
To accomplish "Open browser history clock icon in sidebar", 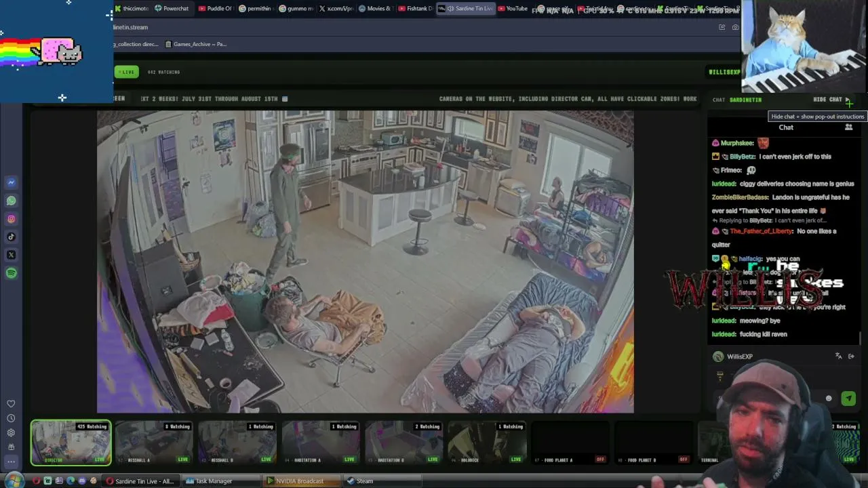I will click(11, 418).
